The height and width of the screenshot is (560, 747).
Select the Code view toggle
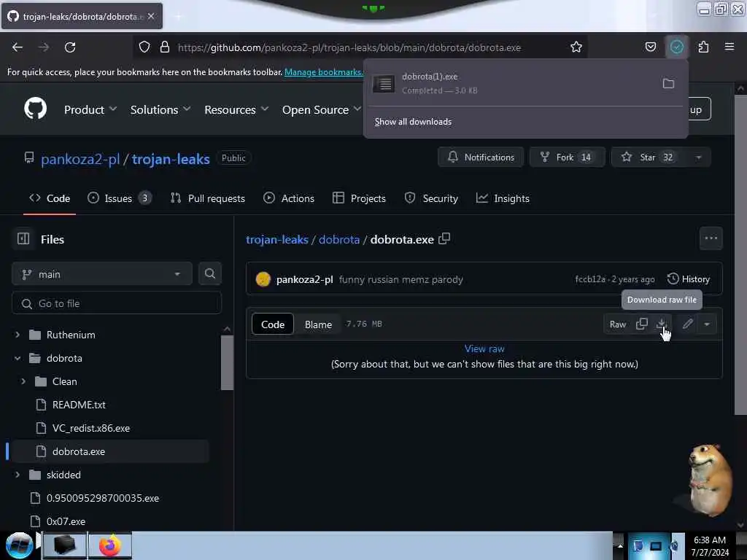coord(273,324)
